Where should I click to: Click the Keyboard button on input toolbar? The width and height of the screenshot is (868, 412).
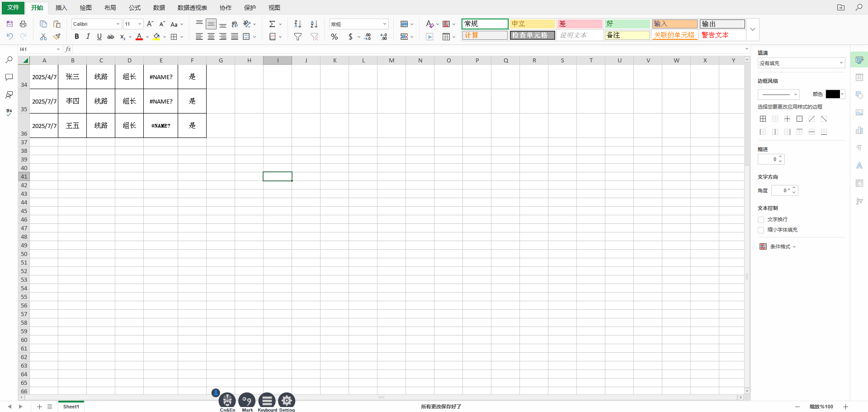267,402
